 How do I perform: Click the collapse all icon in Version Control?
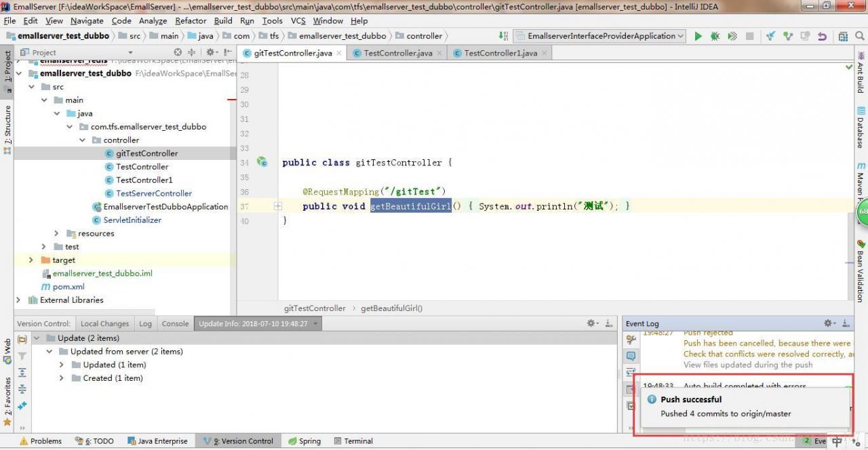[22, 388]
